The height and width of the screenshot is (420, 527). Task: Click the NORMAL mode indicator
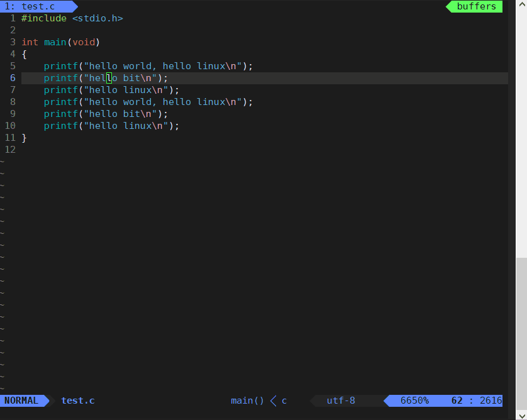coord(21,401)
